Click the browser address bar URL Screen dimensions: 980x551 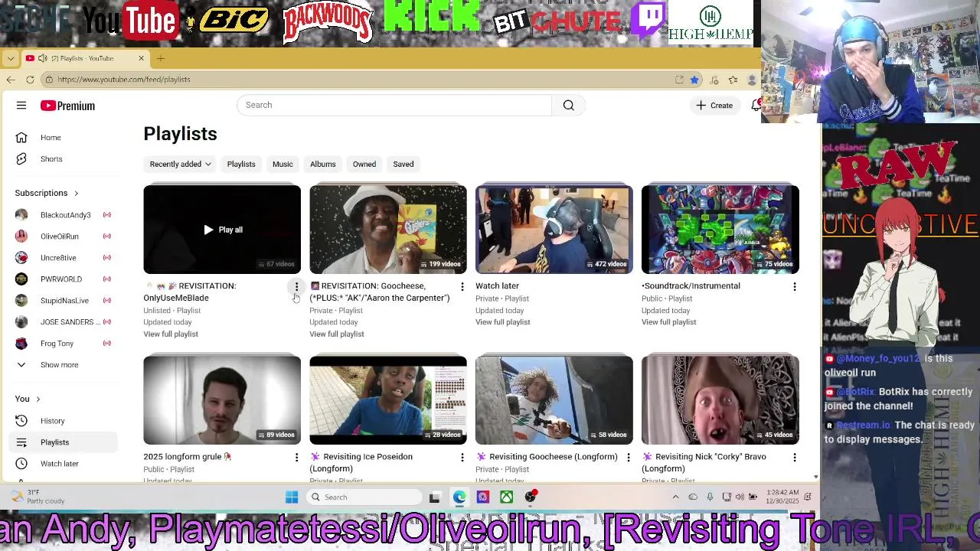point(124,80)
